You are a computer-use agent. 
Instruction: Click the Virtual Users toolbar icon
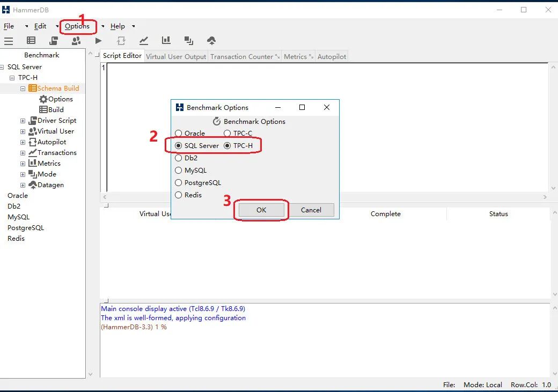pyautogui.click(x=76, y=41)
